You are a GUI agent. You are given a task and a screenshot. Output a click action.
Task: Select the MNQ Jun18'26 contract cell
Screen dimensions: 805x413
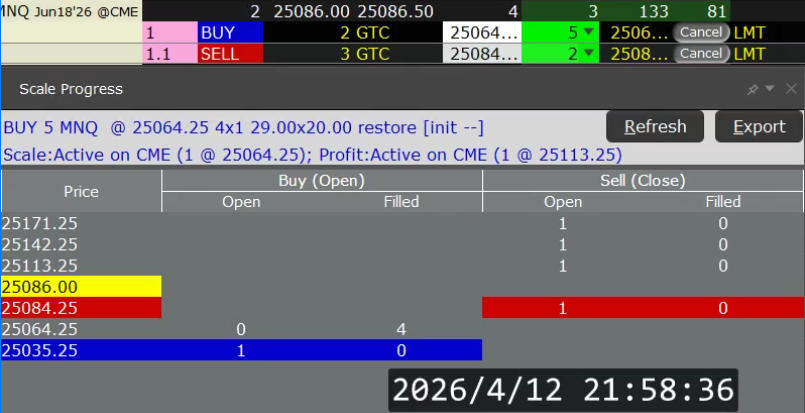pyautogui.click(x=70, y=12)
